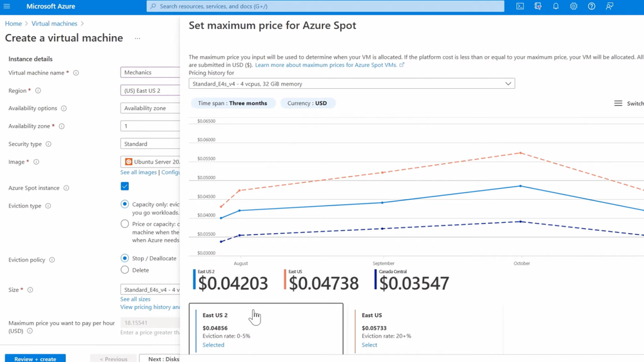Click the Previous button
The width and height of the screenshot is (644, 362).
tap(113, 358)
